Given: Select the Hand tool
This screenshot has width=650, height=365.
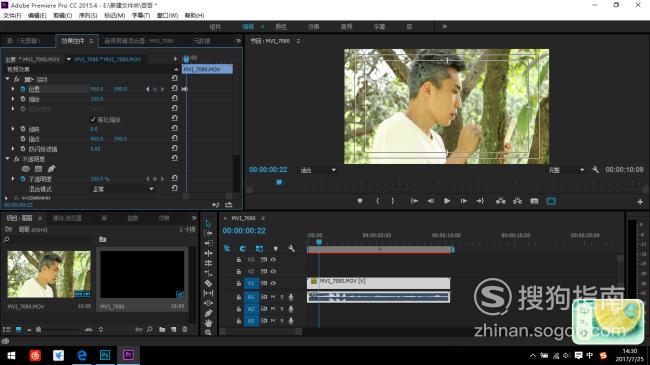Looking at the screenshot, I should click(208, 323).
